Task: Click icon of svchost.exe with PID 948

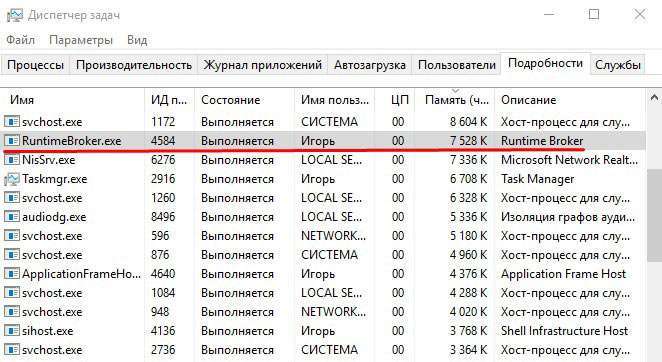Action: click(x=12, y=312)
